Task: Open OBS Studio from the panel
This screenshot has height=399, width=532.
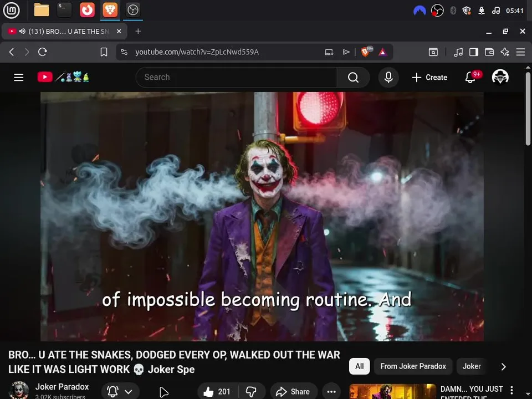Action: click(x=132, y=10)
